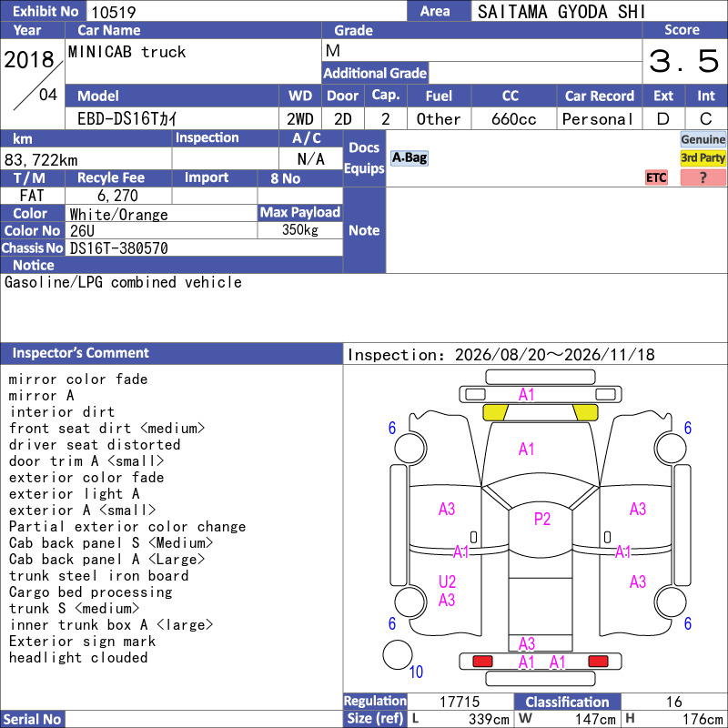Click the width value 147cm
728x728 pixels.
(596, 719)
